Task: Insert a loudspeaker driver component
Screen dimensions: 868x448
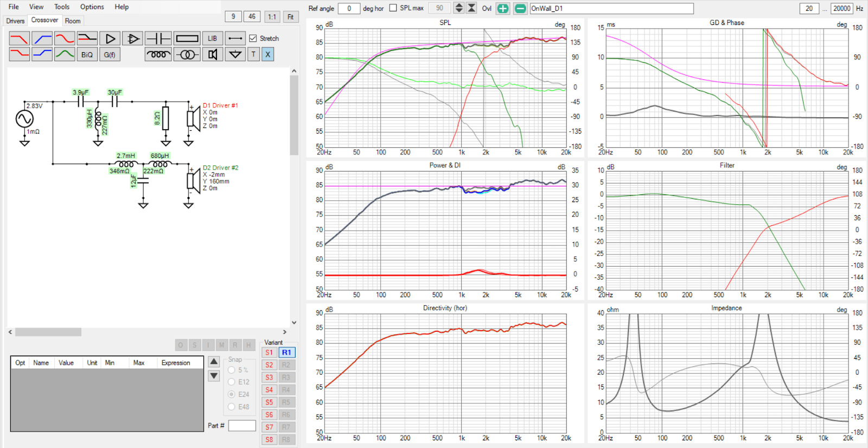Action: [213, 54]
